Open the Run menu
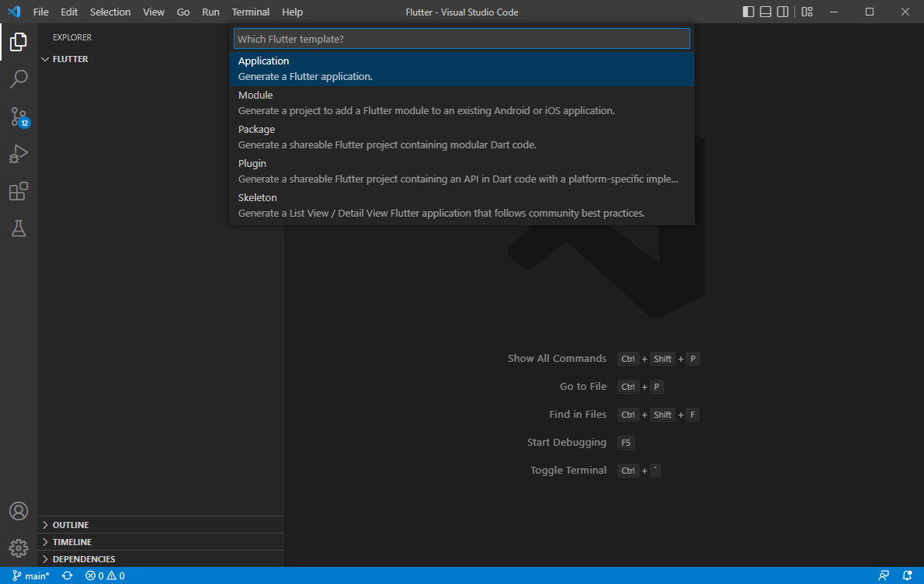Image resolution: width=924 pixels, height=584 pixels. tap(210, 12)
